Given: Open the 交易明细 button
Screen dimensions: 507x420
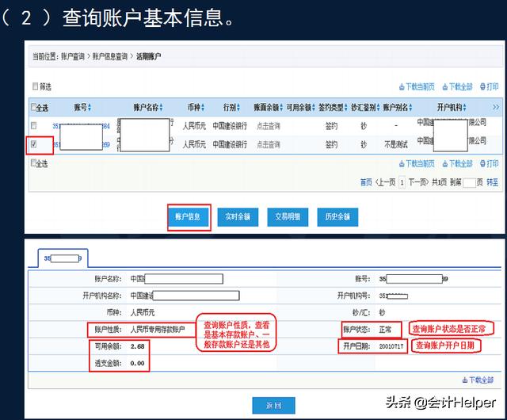Looking at the screenshot, I should pyautogui.click(x=288, y=217).
